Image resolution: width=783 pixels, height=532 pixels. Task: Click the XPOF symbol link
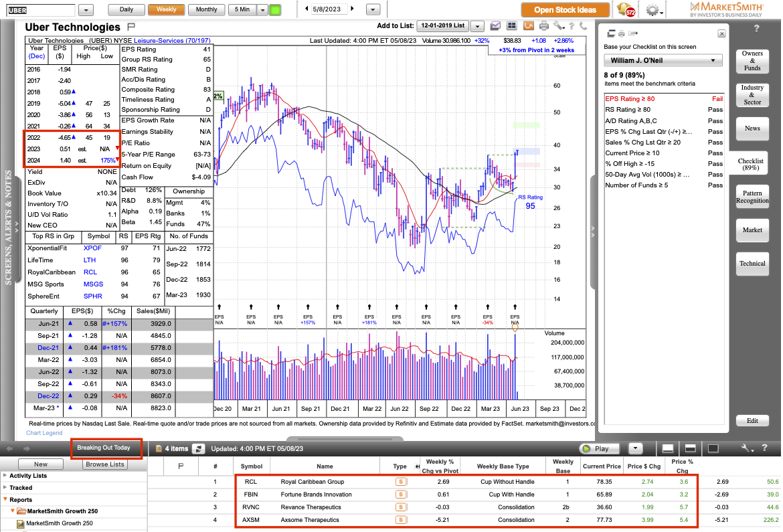92,248
